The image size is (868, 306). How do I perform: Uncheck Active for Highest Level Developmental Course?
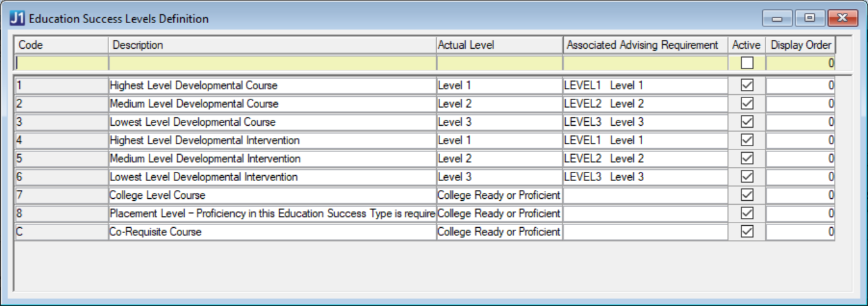point(747,85)
